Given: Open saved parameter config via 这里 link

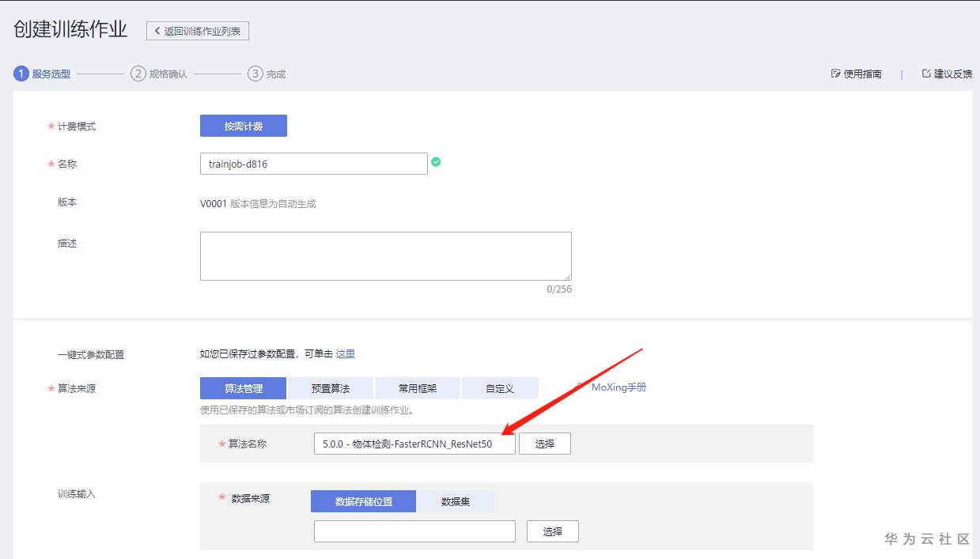Looking at the screenshot, I should coord(346,354).
